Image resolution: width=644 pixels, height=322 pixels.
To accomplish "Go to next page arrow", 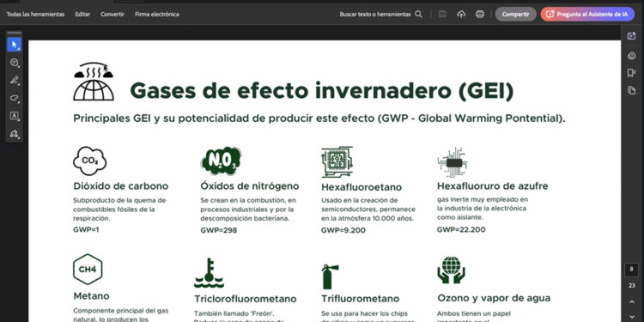I will (632, 316).
